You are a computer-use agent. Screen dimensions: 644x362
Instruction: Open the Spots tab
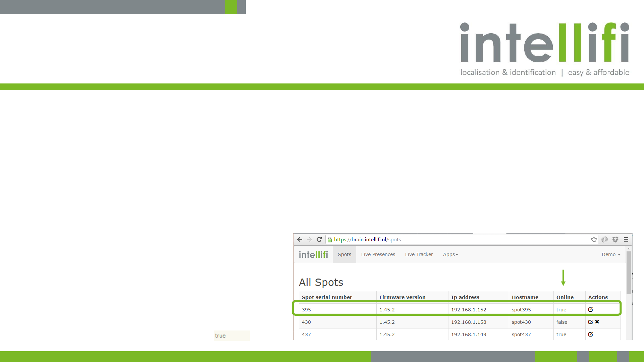[344, 254]
